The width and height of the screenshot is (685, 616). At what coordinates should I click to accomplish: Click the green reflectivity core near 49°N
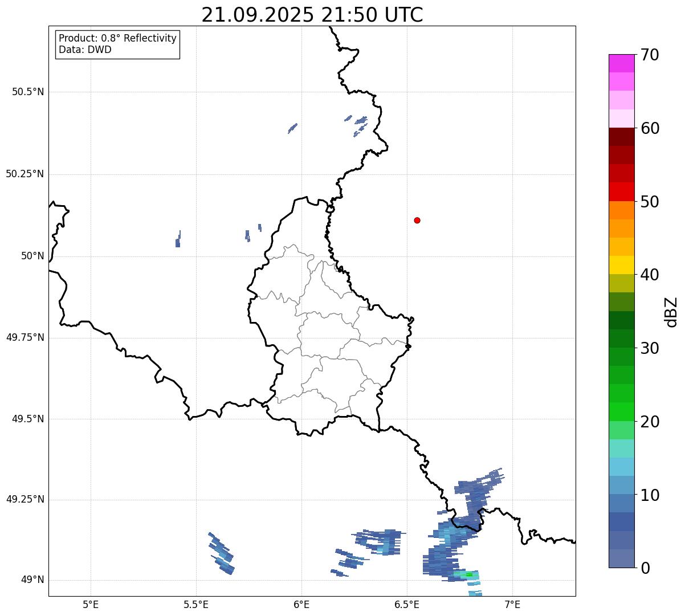pos(468,575)
